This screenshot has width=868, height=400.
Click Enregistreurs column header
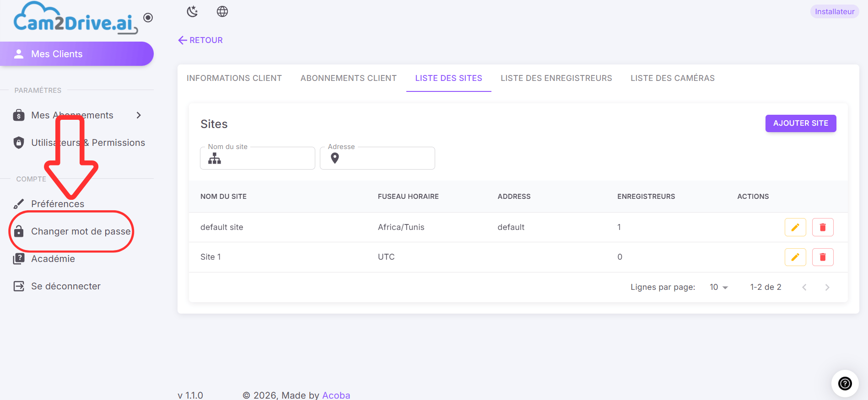(x=646, y=197)
